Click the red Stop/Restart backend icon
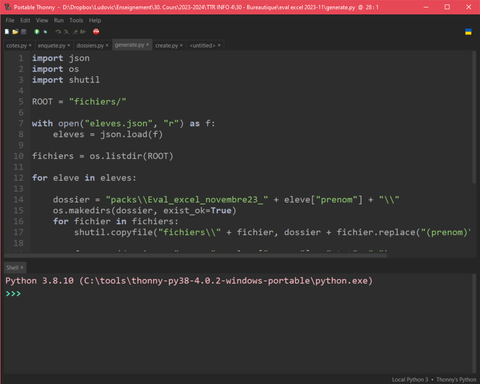Image resolution: width=480 pixels, height=384 pixels. (x=96, y=32)
